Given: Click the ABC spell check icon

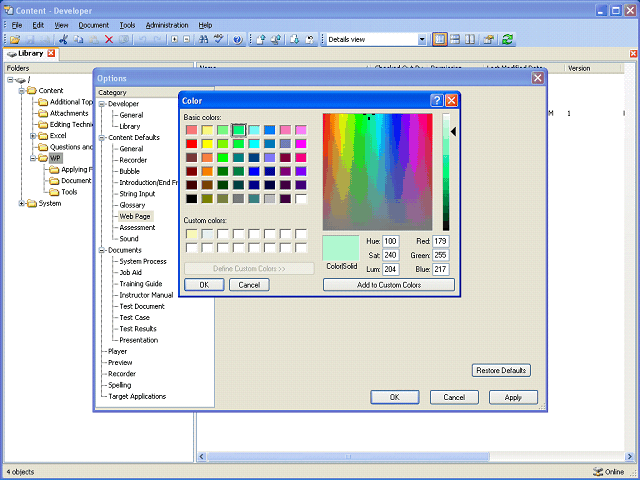Looking at the screenshot, I should [218, 39].
